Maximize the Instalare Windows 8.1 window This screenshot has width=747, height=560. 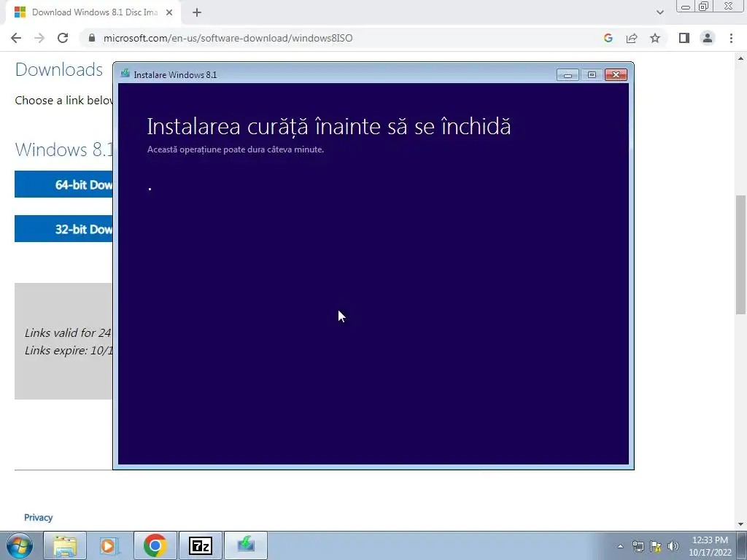point(592,75)
